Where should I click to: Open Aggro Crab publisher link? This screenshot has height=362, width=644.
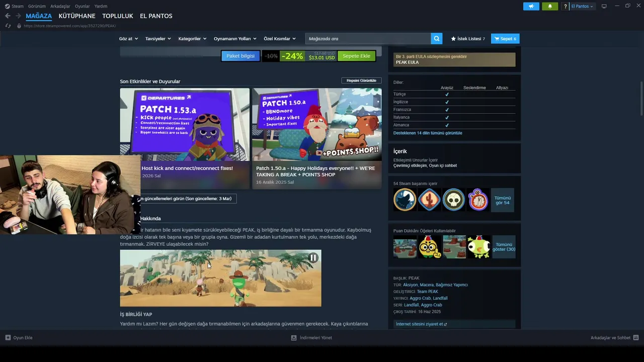click(420, 298)
